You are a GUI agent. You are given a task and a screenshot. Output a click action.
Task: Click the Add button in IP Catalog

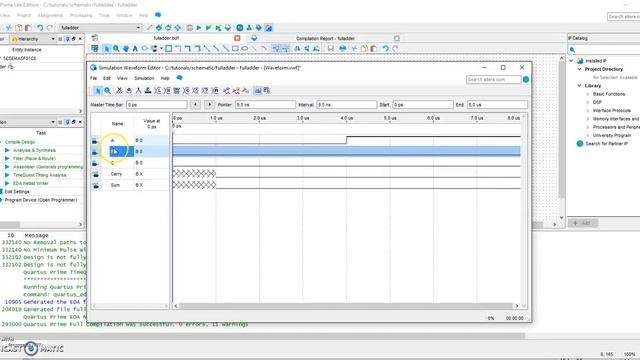(x=582, y=223)
